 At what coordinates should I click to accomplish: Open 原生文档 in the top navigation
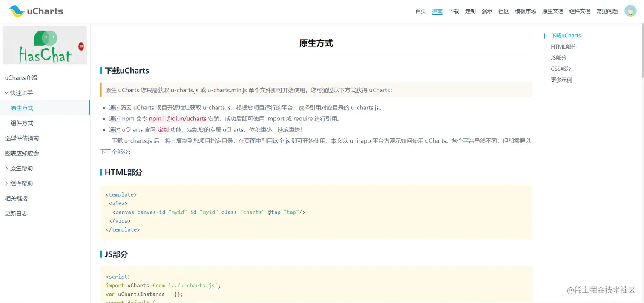[x=552, y=11]
